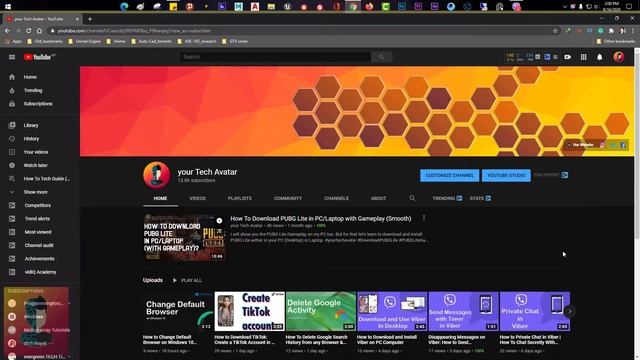Open the Delete Google Activity video thumbnail
The height and width of the screenshot is (360, 640).
(x=321, y=311)
